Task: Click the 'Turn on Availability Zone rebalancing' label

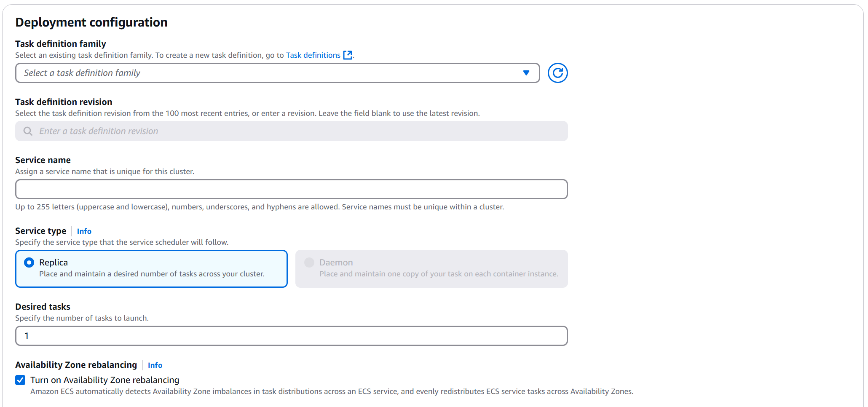Action: (x=105, y=380)
